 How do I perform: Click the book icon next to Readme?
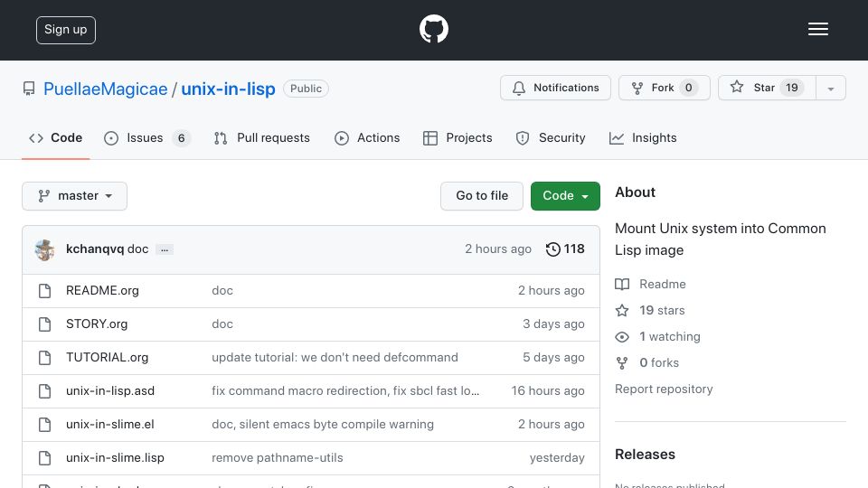pyautogui.click(x=622, y=285)
